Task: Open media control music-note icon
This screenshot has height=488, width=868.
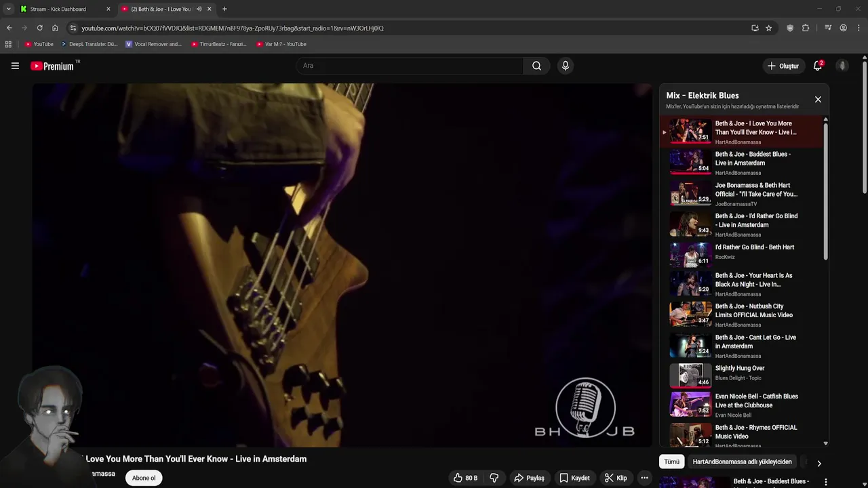Action: (x=828, y=28)
